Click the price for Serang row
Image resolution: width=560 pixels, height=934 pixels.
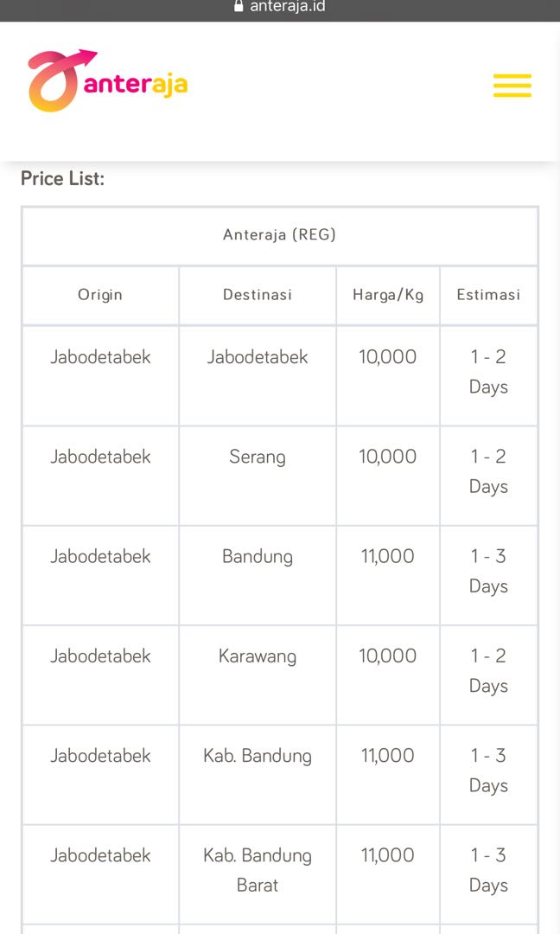(388, 457)
